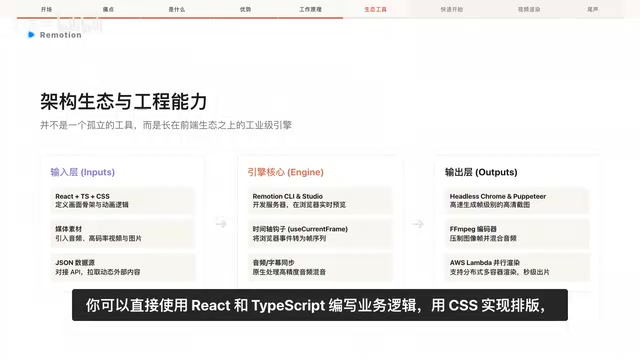This screenshot has height=360, width=640.
Task: Select the 时间轴钩子 (useCurrentFrame) card
Action: pyautogui.click(x=320, y=234)
